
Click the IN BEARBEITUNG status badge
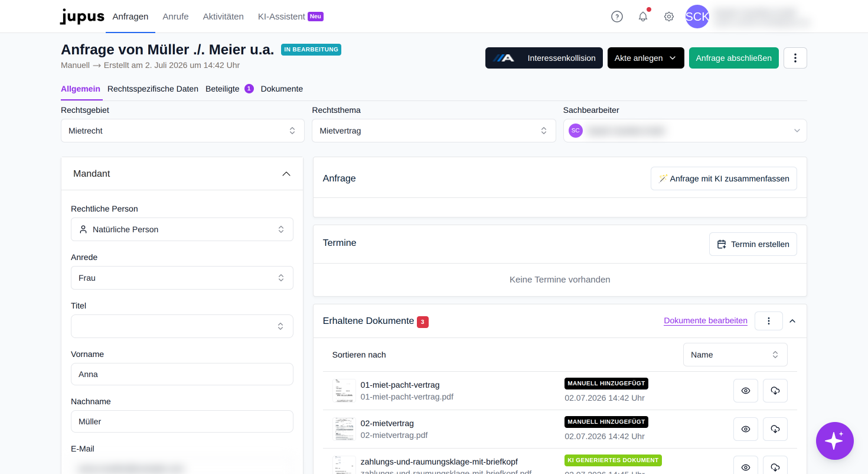coord(311,50)
